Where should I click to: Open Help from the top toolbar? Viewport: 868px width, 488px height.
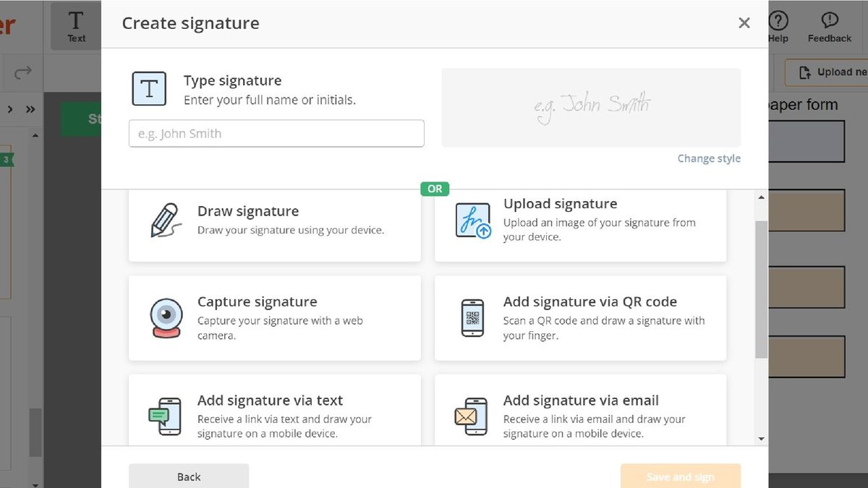tap(778, 25)
